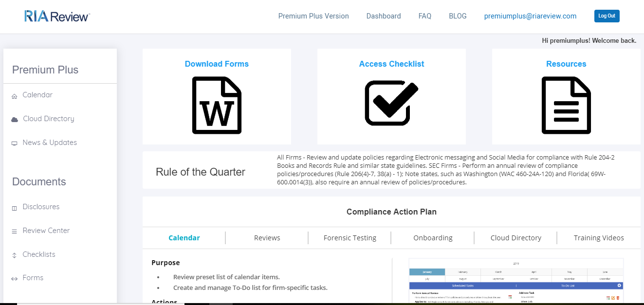This screenshot has height=305, width=644.
Task: Click the home icon beside Calendar in sidebar
Action: point(14,96)
